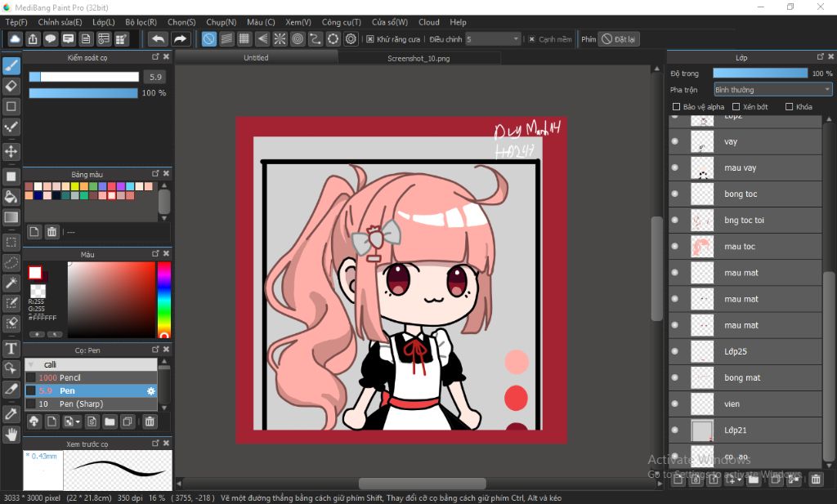Viewport: 837px width, 504px height.
Task: Click the Redo arrow button
Action: (181, 39)
